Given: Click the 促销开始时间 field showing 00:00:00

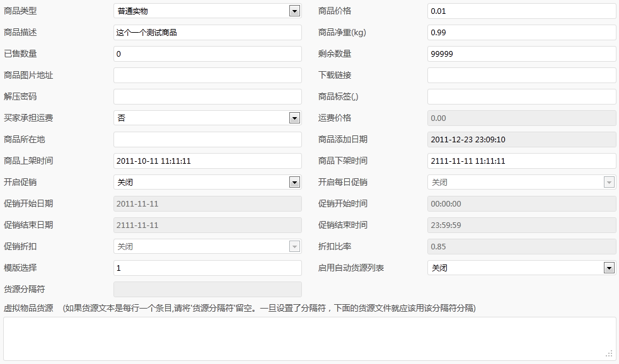Looking at the screenshot, I should 521,203.
